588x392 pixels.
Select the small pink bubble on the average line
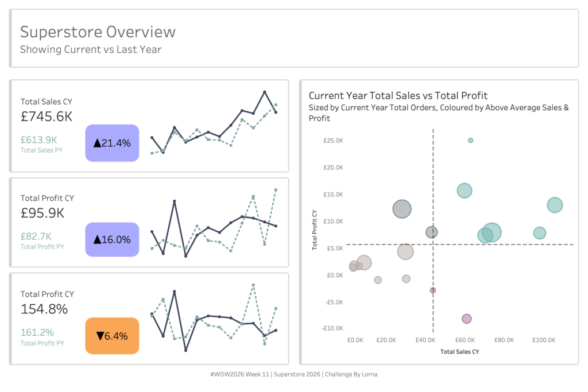pyautogui.click(x=433, y=290)
